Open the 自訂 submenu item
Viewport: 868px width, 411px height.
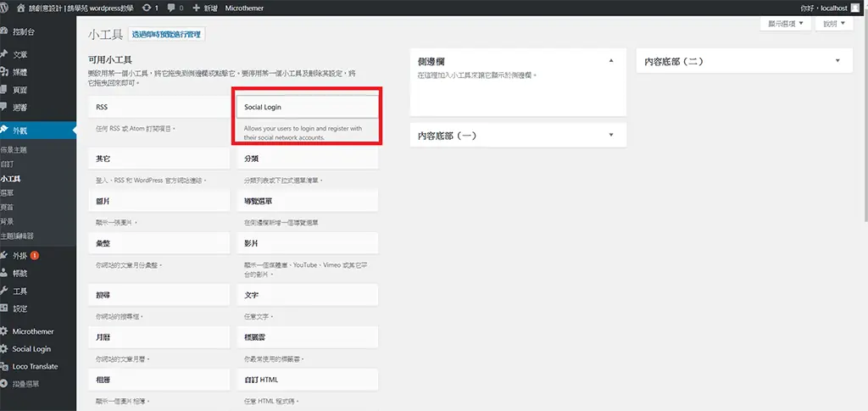7,164
